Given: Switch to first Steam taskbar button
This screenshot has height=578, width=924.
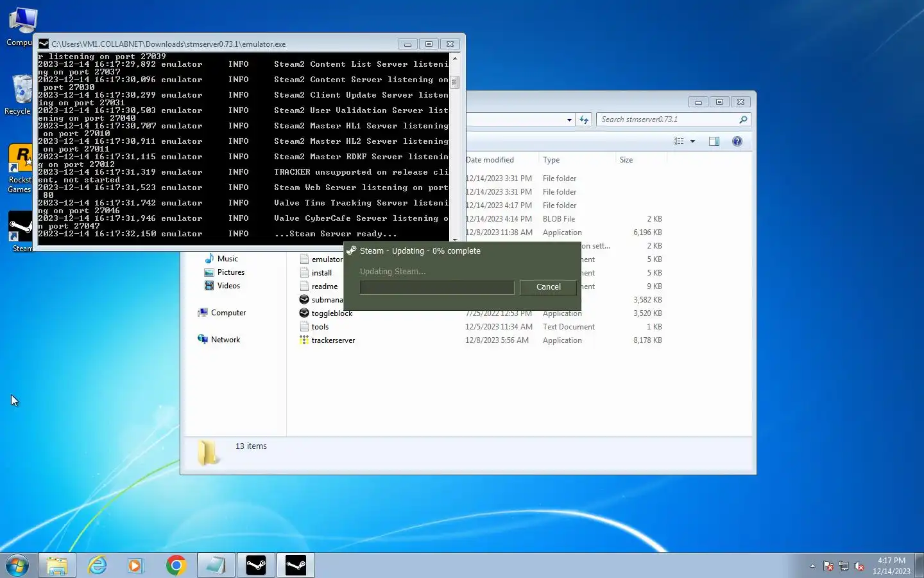Looking at the screenshot, I should 256,565.
